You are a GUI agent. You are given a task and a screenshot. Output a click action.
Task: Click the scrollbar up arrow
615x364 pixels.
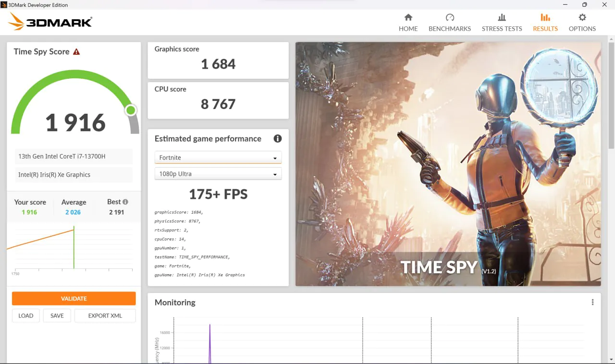pyautogui.click(x=611, y=39)
